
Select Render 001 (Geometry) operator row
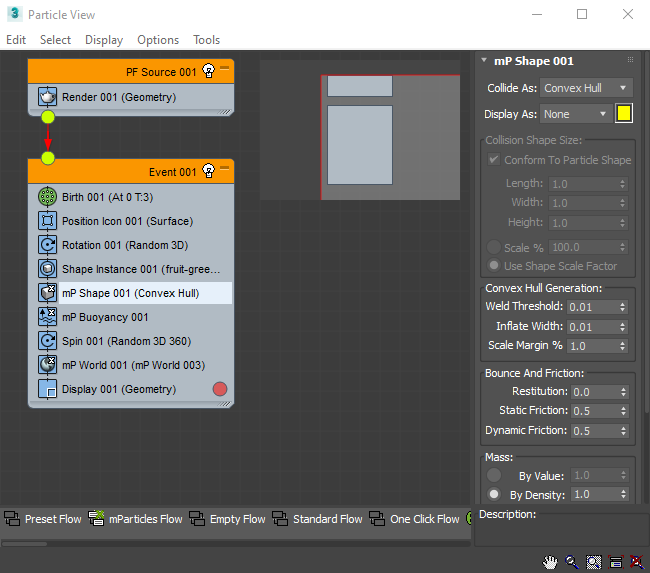(x=131, y=97)
